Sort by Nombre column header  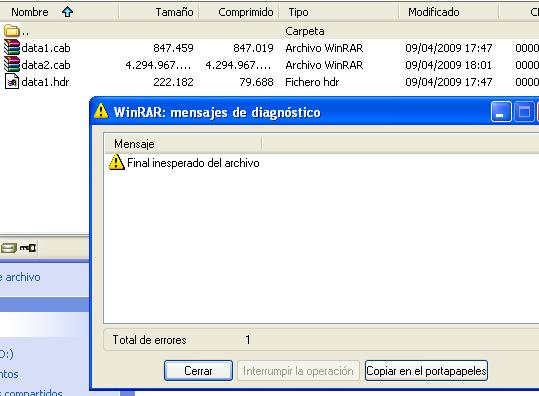point(59,12)
